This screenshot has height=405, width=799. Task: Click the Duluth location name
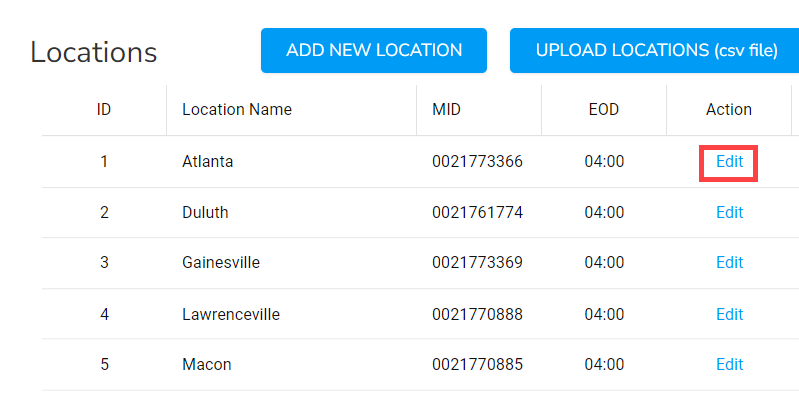pyautogui.click(x=206, y=212)
